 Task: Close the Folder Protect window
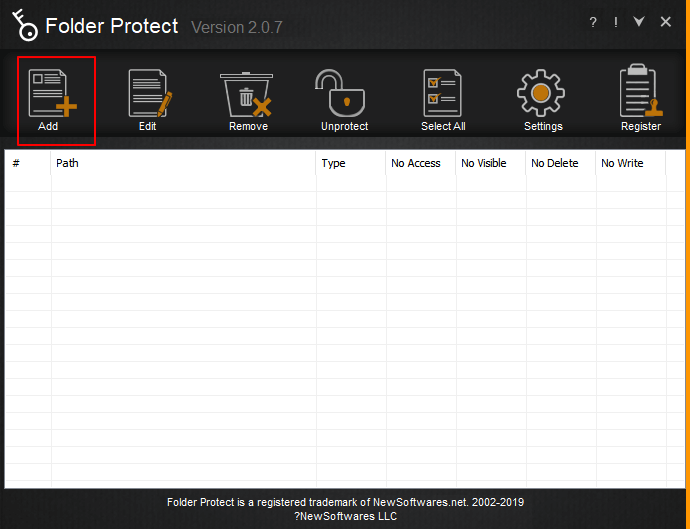pos(666,22)
